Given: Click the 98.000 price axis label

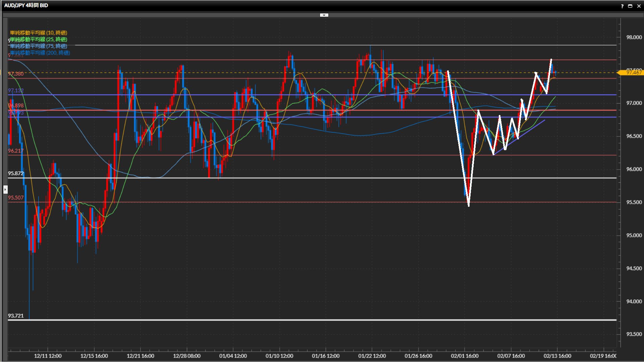Looking at the screenshot, I should point(634,37).
